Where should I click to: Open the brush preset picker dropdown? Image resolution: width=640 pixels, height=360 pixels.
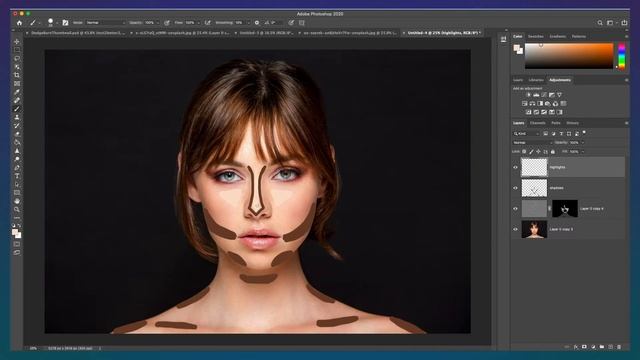(56, 23)
